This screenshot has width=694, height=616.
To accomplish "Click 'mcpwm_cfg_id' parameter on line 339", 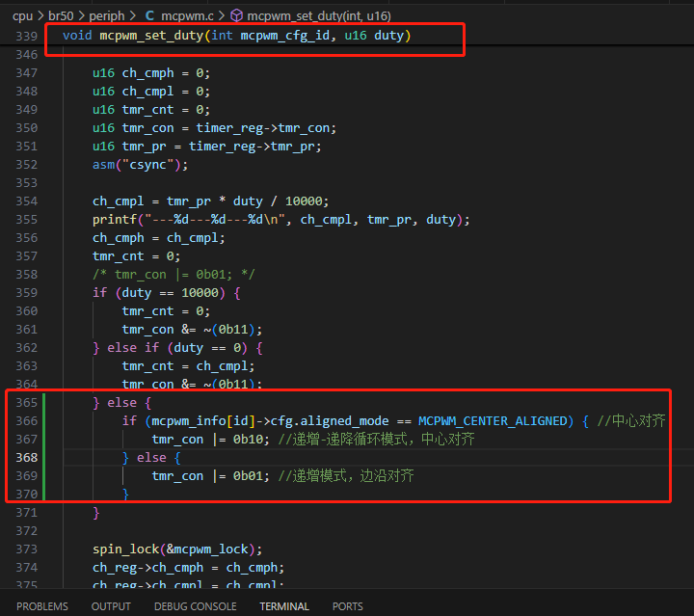I will click(285, 36).
